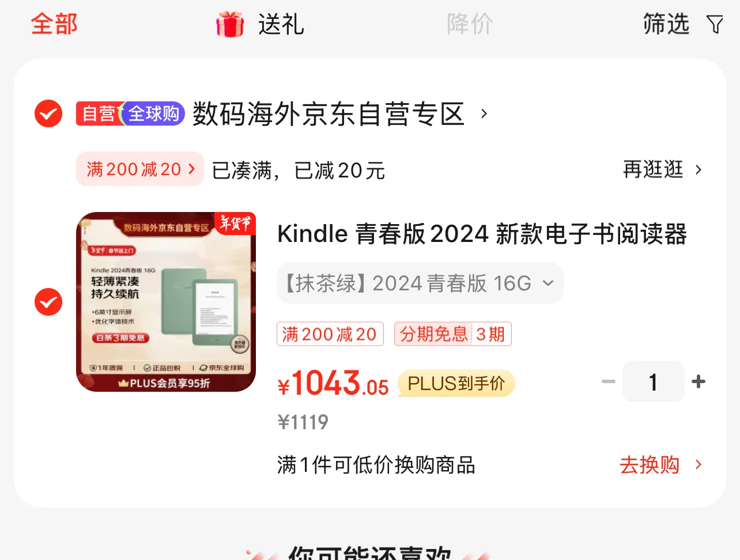
Task: Uncheck the Kindle product item checkbox
Action: [x=48, y=302]
